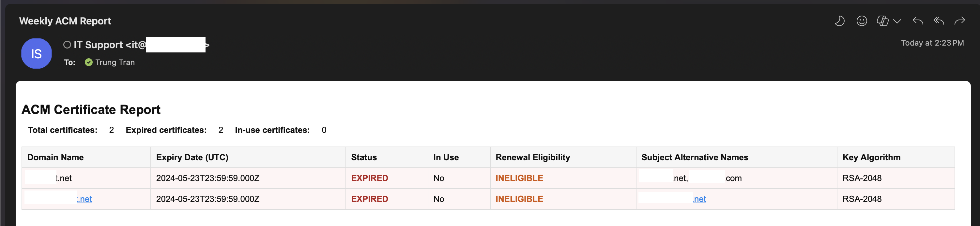Image resolution: width=980 pixels, height=226 pixels.
Task: Open the .net link in Domain Name column
Action: point(85,199)
